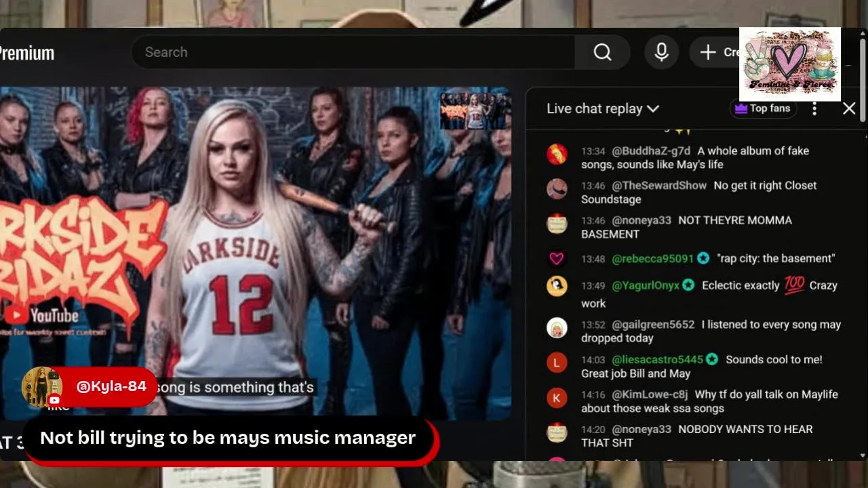Viewport: 868px width, 488px height.
Task: Click the search magnifier button
Action: click(602, 52)
